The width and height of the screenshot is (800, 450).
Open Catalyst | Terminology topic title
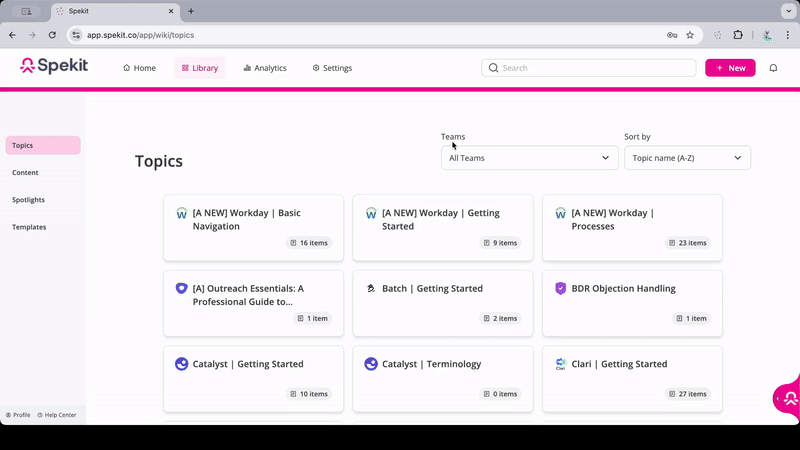click(432, 364)
